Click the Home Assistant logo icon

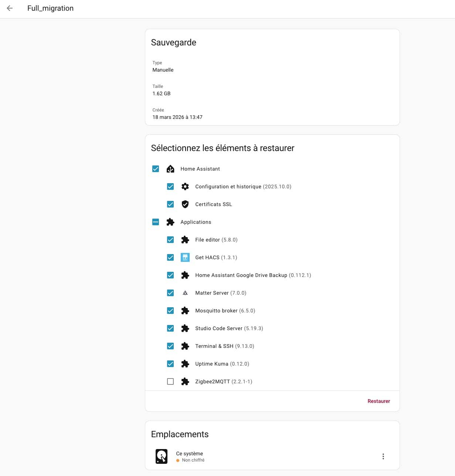[x=170, y=169]
